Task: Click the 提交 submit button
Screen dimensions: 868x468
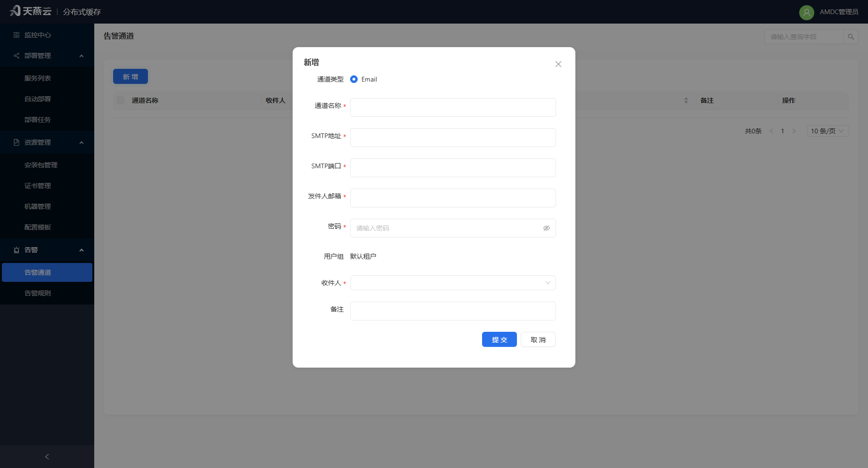Action: coord(499,339)
